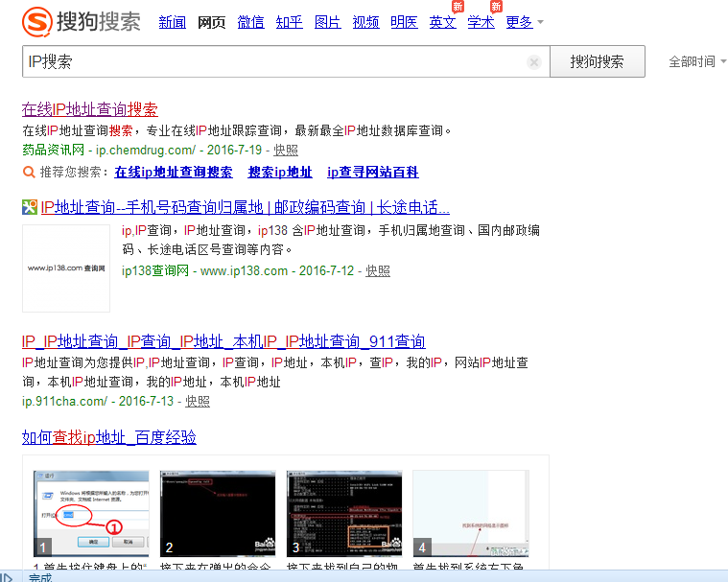Open the 知乎 tab
The width and height of the screenshot is (728, 582).
[x=290, y=22]
